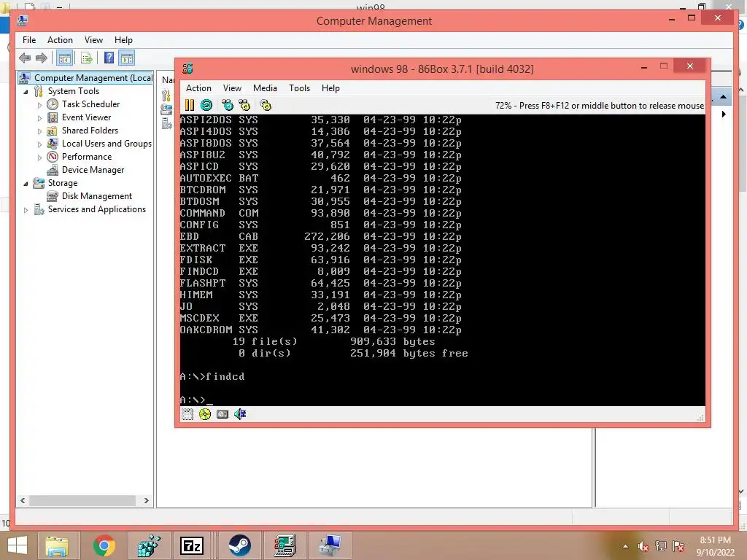
Task: Click the network tray icon
Action: [661, 546]
